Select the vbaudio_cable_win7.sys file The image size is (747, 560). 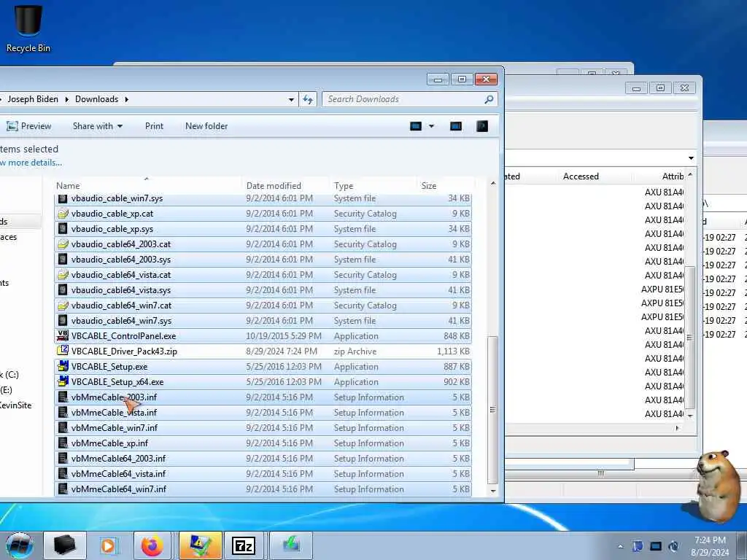pyautogui.click(x=263, y=198)
